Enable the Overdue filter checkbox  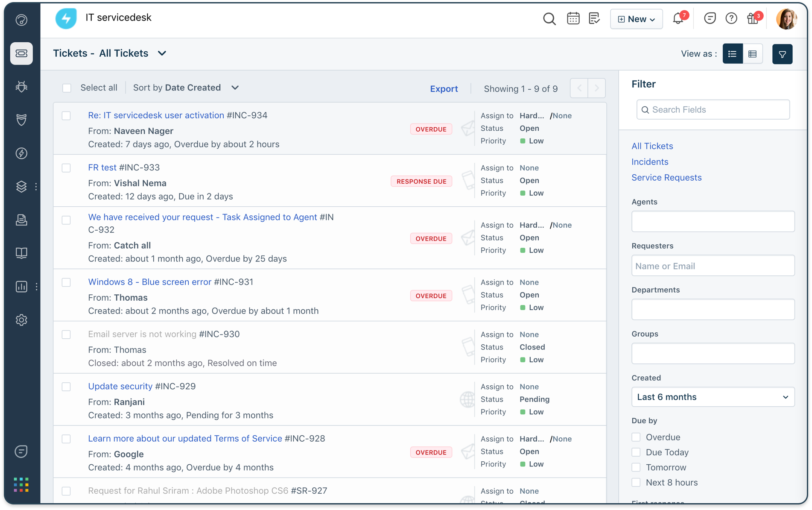tap(636, 437)
